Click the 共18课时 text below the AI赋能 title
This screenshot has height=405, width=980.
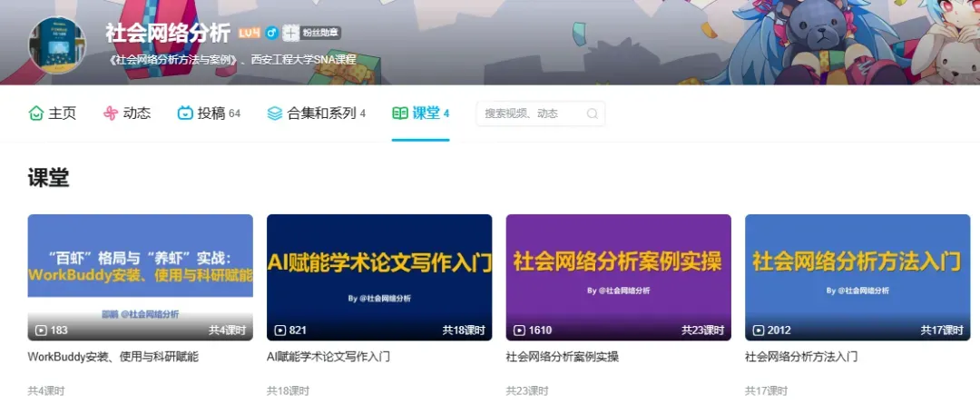coord(289,391)
